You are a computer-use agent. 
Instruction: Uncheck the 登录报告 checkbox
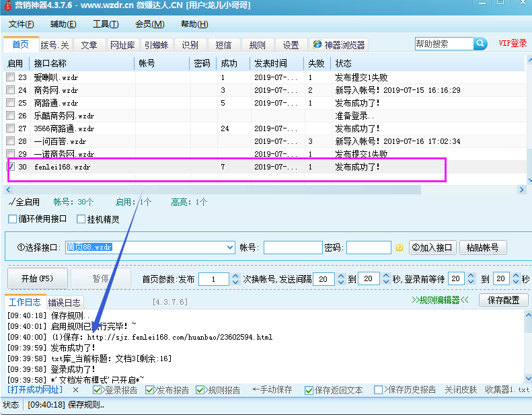click(x=98, y=390)
